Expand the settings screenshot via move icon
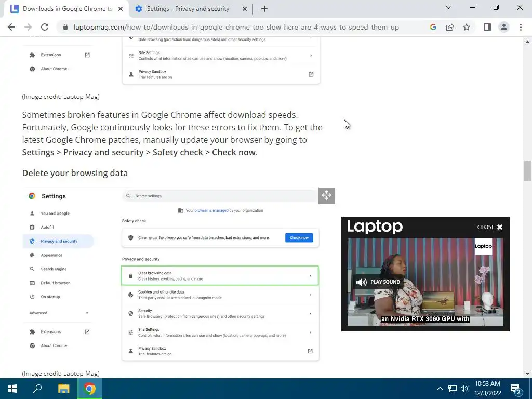Screen dimensions: 532x399 pyautogui.click(x=326, y=195)
